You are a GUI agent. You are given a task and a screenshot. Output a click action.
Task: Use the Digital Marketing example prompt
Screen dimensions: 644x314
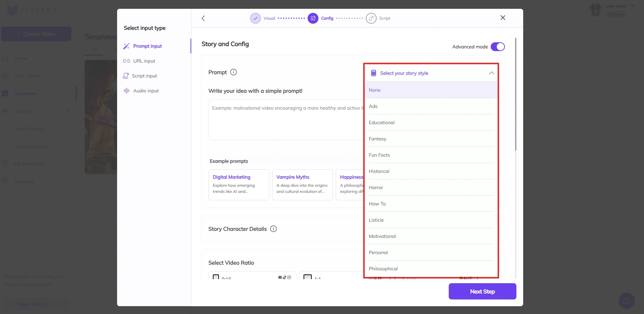[239, 185]
